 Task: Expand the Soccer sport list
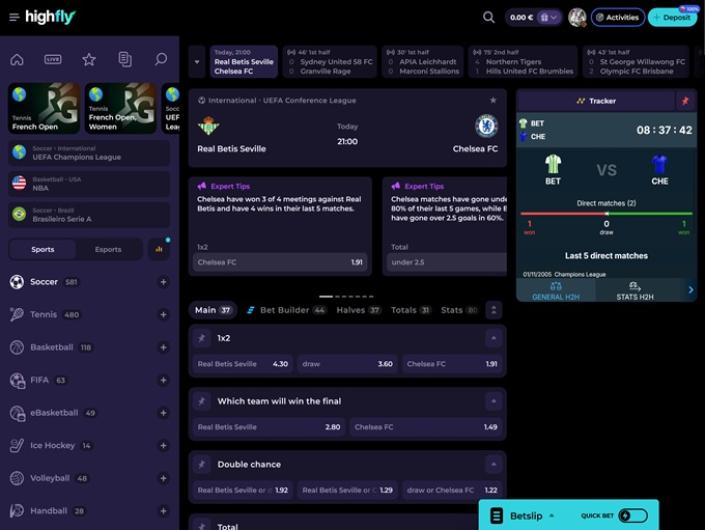[164, 282]
